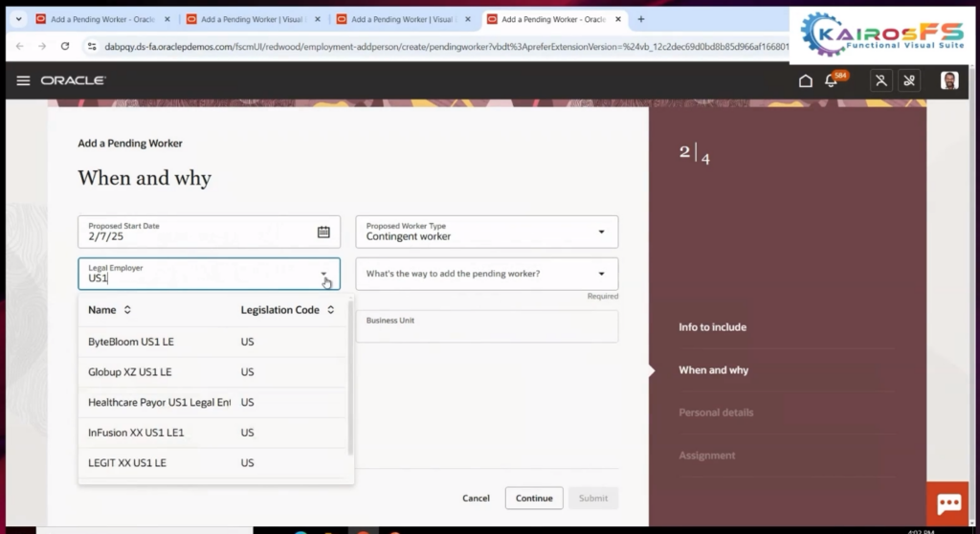Open the way to add pending worker dropdown
This screenshot has height=534, width=980.
(x=601, y=274)
